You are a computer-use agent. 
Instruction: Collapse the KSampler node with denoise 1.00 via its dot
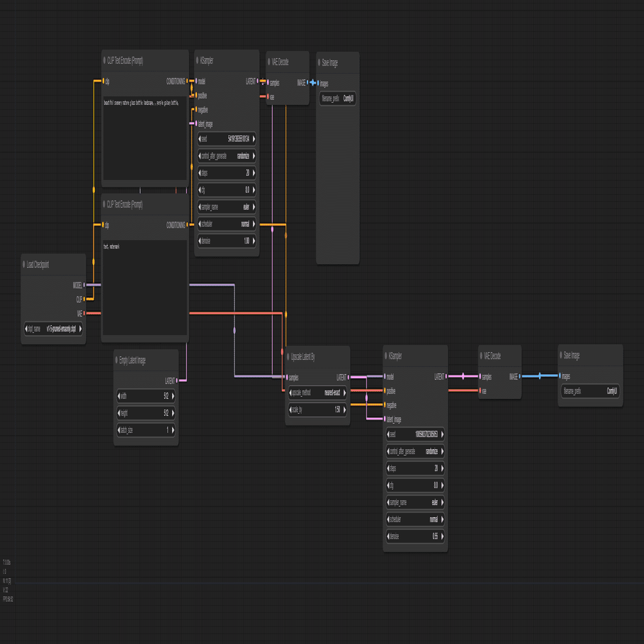197,60
